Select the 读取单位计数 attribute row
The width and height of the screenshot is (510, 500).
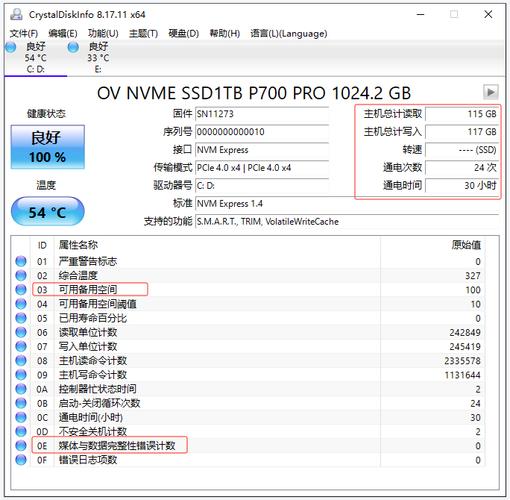(x=249, y=332)
